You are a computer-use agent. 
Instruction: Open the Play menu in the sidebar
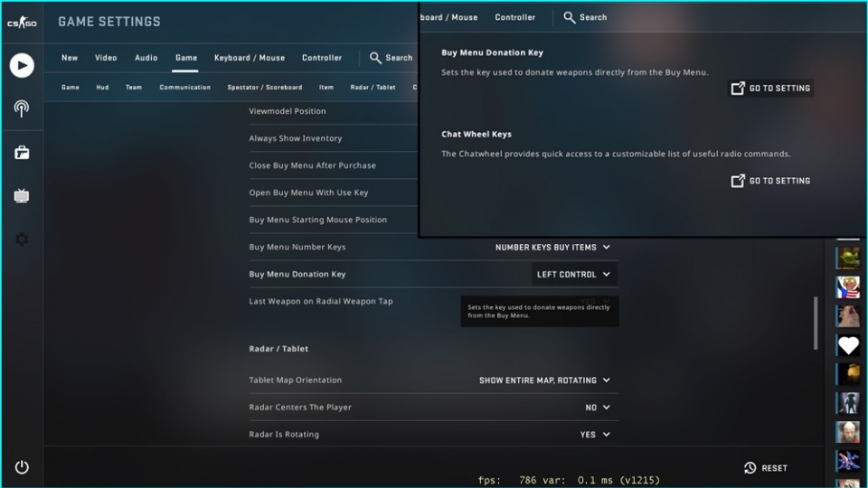coord(22,65)
